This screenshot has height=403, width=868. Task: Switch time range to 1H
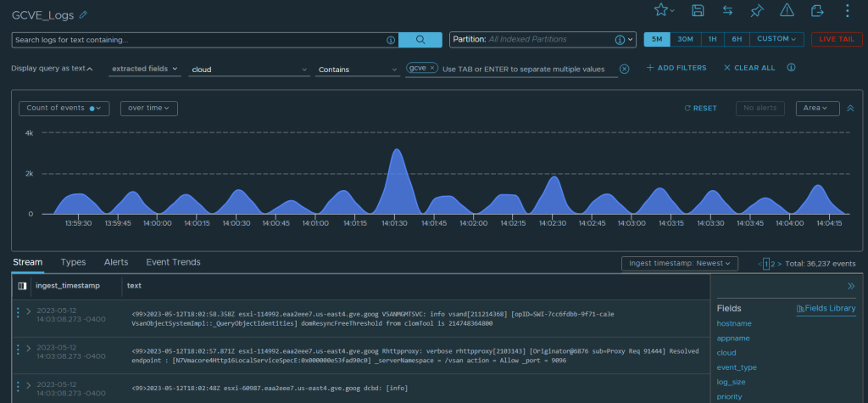coord(713,39)
